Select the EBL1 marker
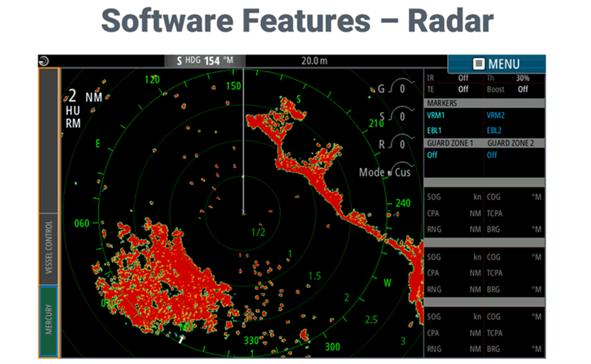This screenshot has width=591, height=364. [x=434, y=131]
